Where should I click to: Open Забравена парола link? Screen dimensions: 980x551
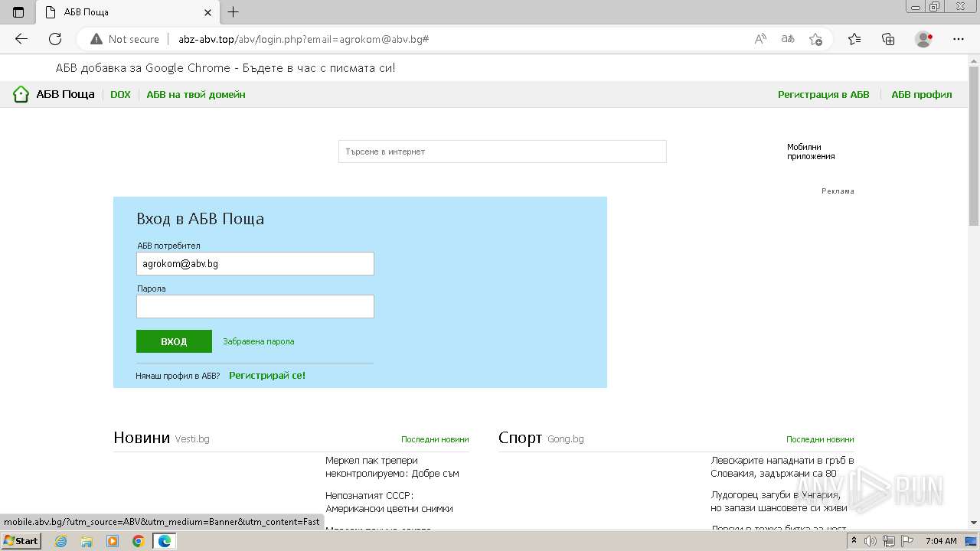(258, 341)
